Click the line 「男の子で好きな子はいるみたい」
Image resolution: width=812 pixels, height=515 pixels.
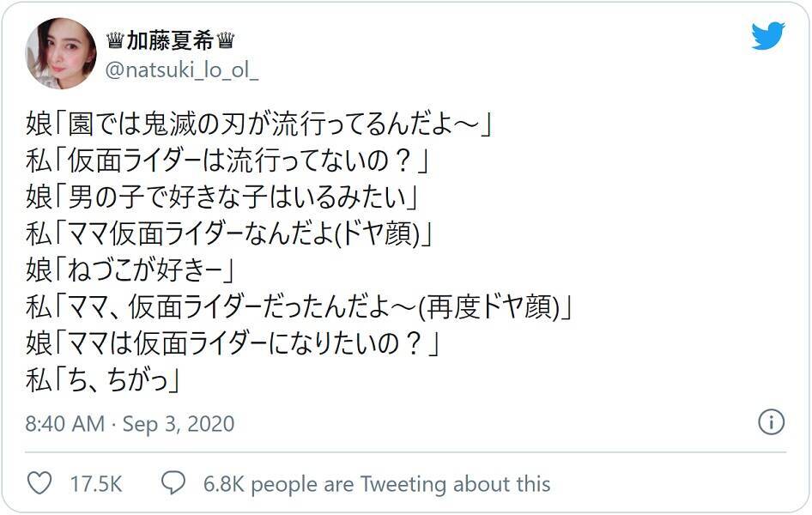click(x=221, y=197)
